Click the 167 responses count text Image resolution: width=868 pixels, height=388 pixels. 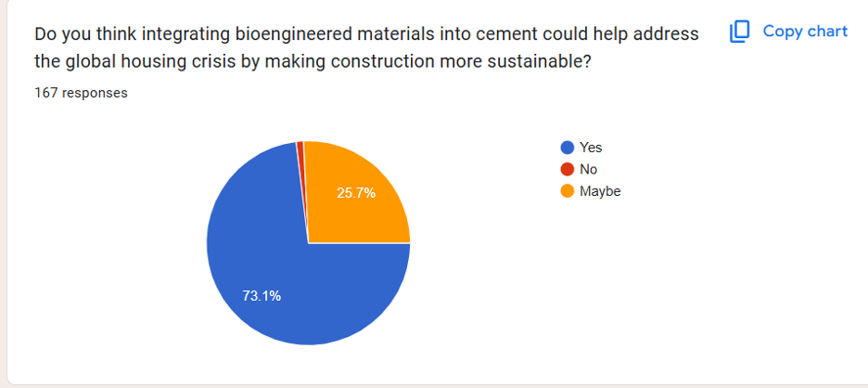click(x=81, y=93)
